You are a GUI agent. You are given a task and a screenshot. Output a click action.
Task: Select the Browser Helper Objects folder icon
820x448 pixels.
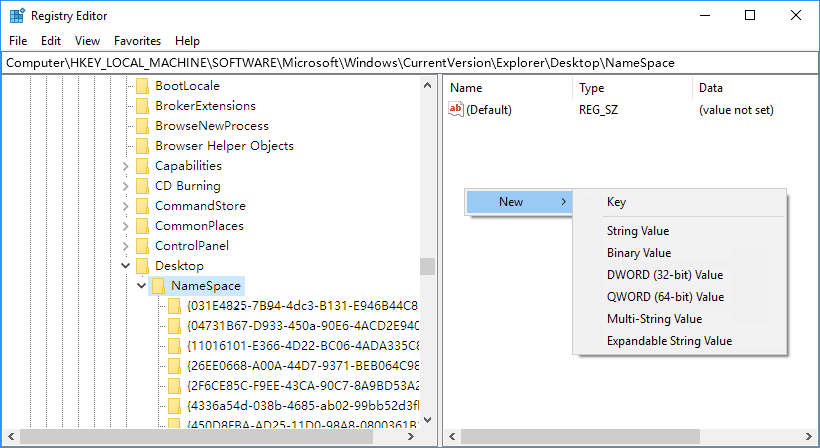pos(142,146)
